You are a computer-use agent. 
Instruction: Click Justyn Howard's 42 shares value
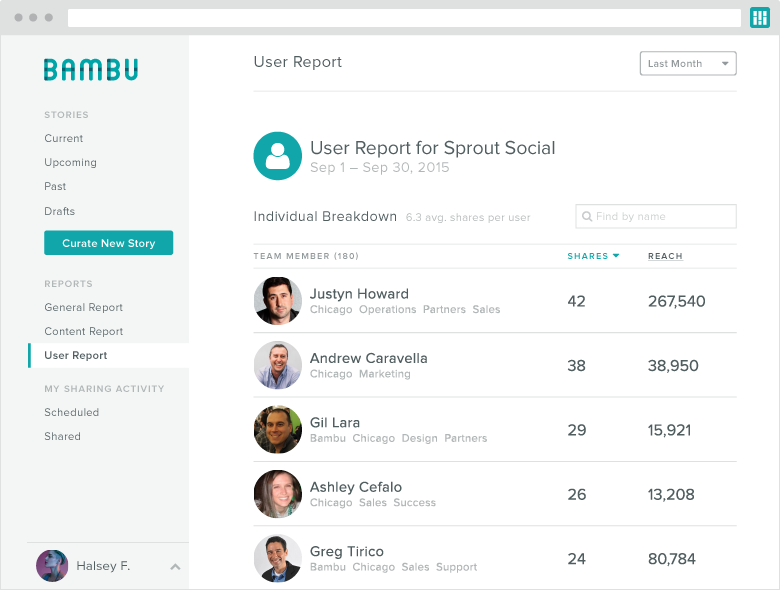click(x=577, y=301)
